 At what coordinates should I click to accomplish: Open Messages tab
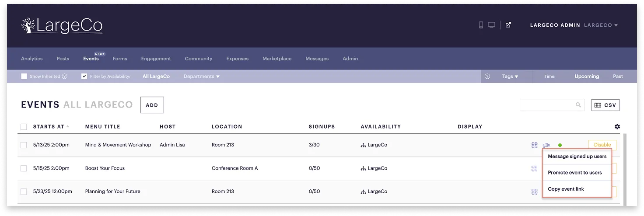[317, 59]
